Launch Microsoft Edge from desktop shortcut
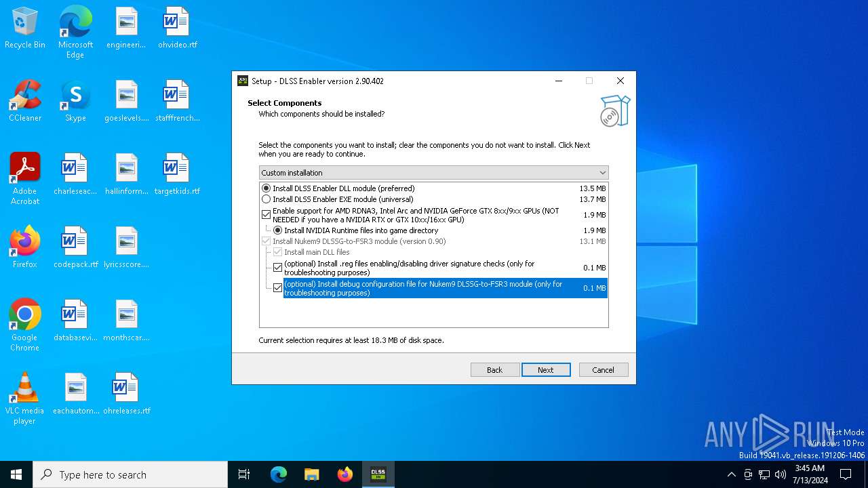This screenshot has height=488, width=868. [x=75, y=33]
